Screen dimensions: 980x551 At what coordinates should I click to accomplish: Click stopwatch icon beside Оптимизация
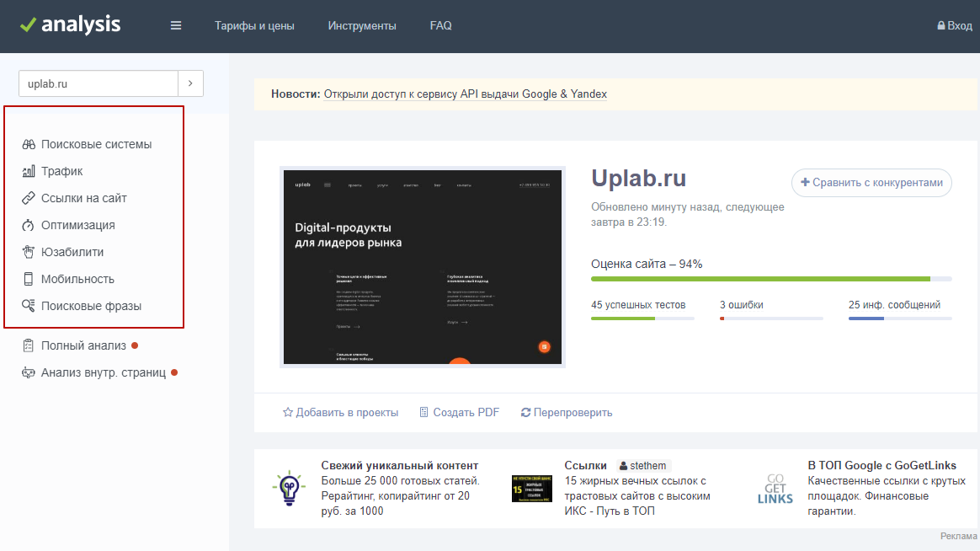(x=28, y=225)
